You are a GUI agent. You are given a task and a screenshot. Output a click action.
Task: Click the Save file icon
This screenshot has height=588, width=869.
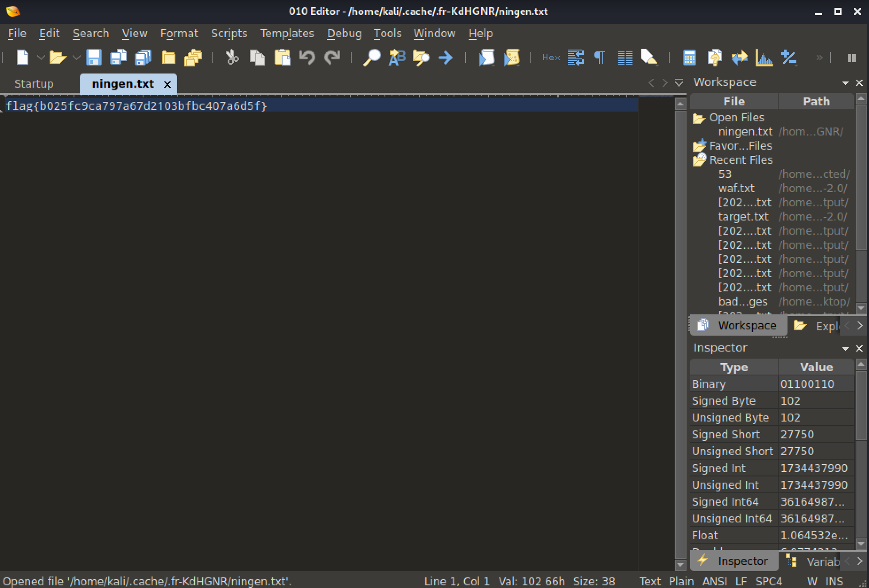[x=93, y=58]
